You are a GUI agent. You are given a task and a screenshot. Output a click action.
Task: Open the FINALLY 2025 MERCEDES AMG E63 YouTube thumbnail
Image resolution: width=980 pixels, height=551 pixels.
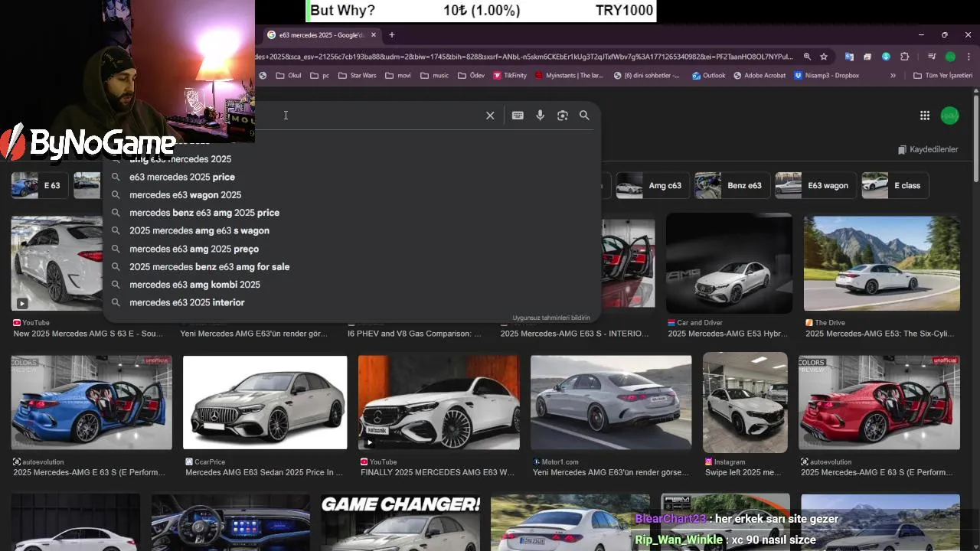439,403
